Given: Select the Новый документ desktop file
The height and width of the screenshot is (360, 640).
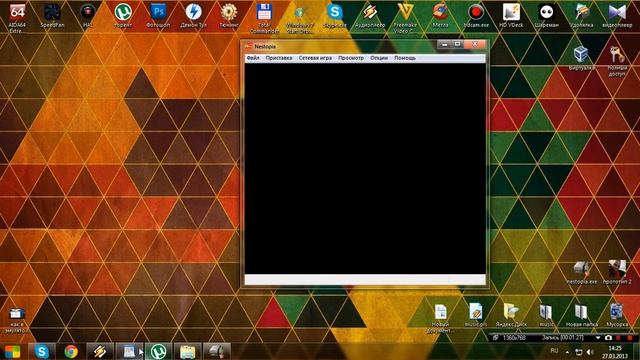Looking at the screenshot, I should (440, 318).
